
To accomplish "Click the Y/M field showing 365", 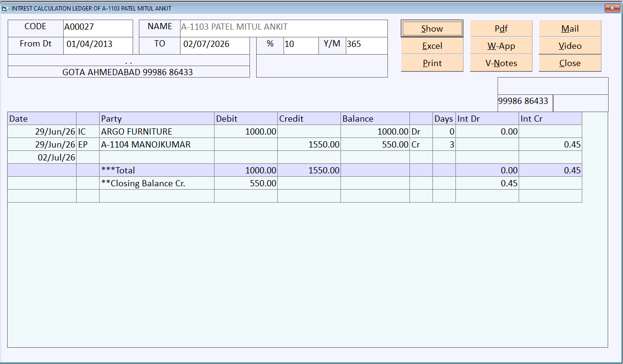I will point(366,45).
